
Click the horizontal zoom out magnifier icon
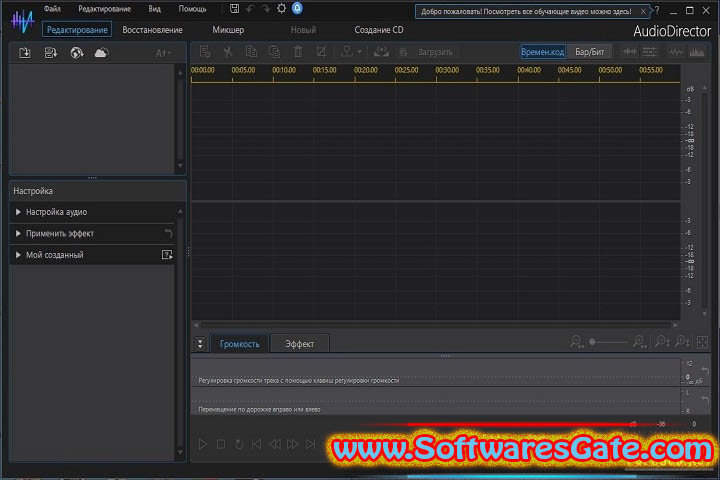(x=576, y=342)
